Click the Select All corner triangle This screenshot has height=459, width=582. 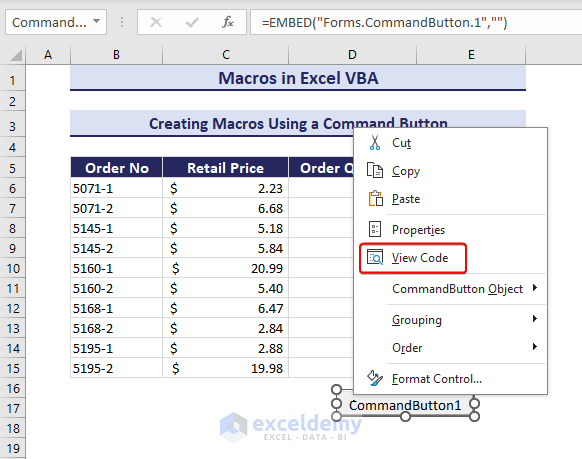pyautogui.click(x=16, y=56)
